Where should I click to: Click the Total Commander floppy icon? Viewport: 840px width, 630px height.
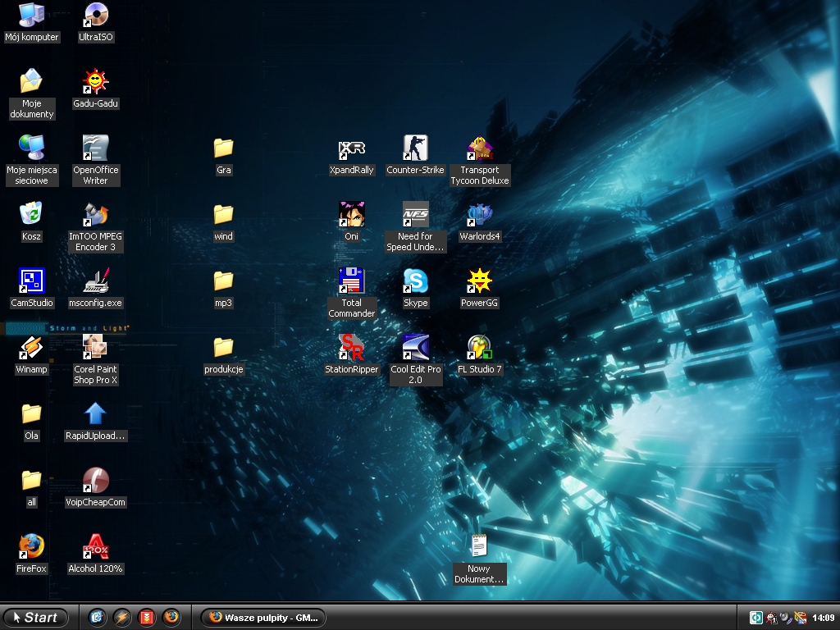pyautogui.click(x=351, y=281)
